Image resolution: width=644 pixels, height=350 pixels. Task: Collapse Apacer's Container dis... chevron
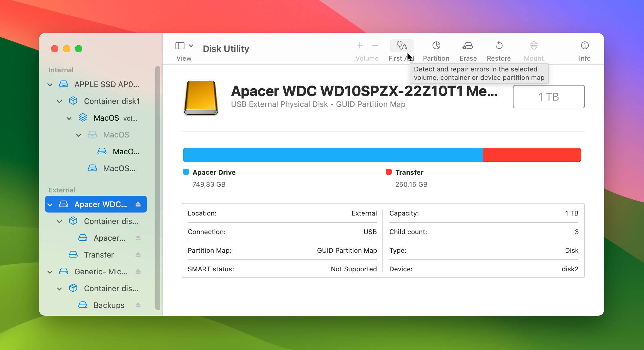point(59,222)
